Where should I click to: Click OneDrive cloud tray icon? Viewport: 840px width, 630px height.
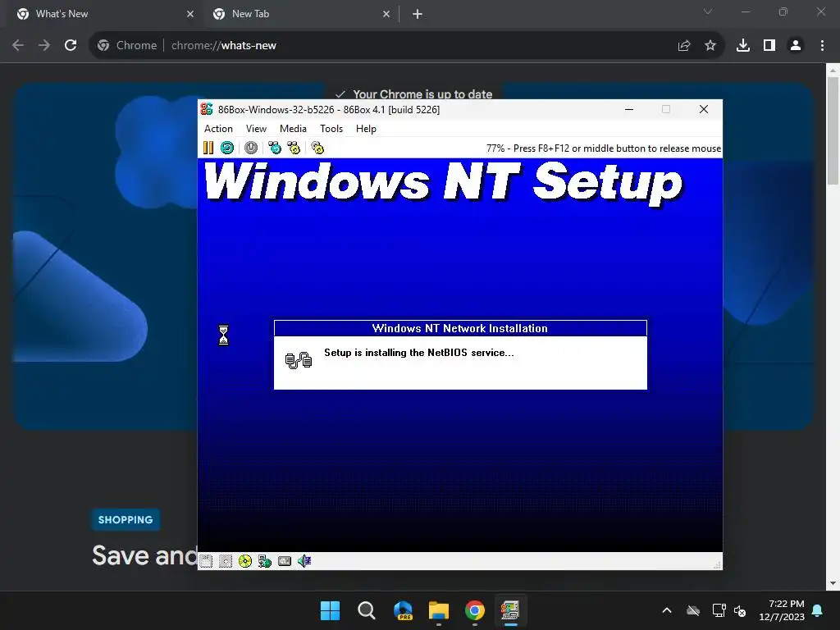click(693, 610)
